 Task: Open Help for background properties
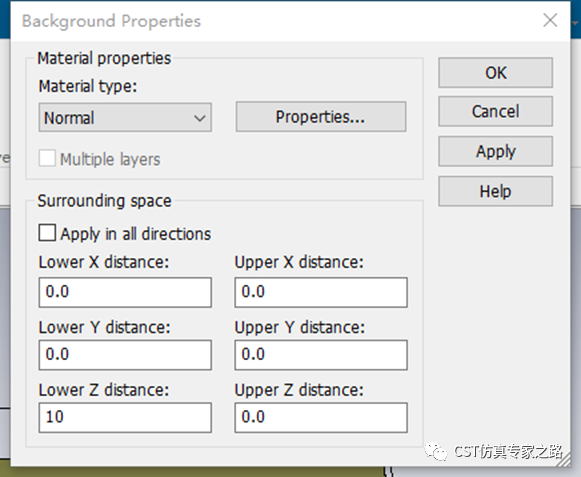click(x=495, y=191)
